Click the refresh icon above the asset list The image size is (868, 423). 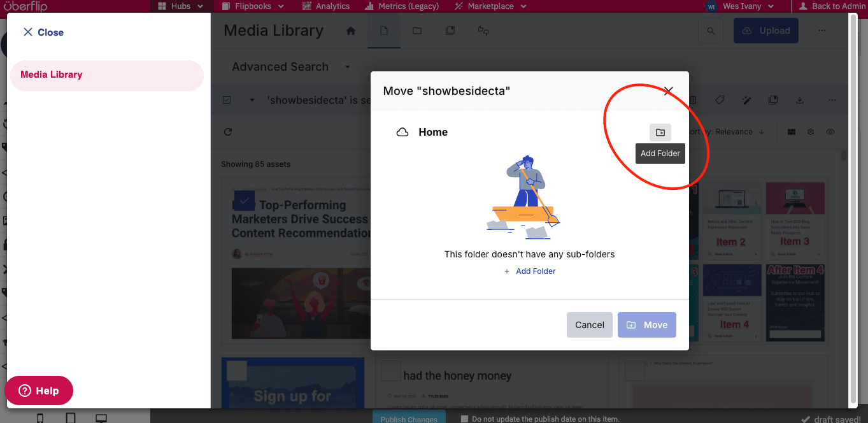click(x=228, y=132)
